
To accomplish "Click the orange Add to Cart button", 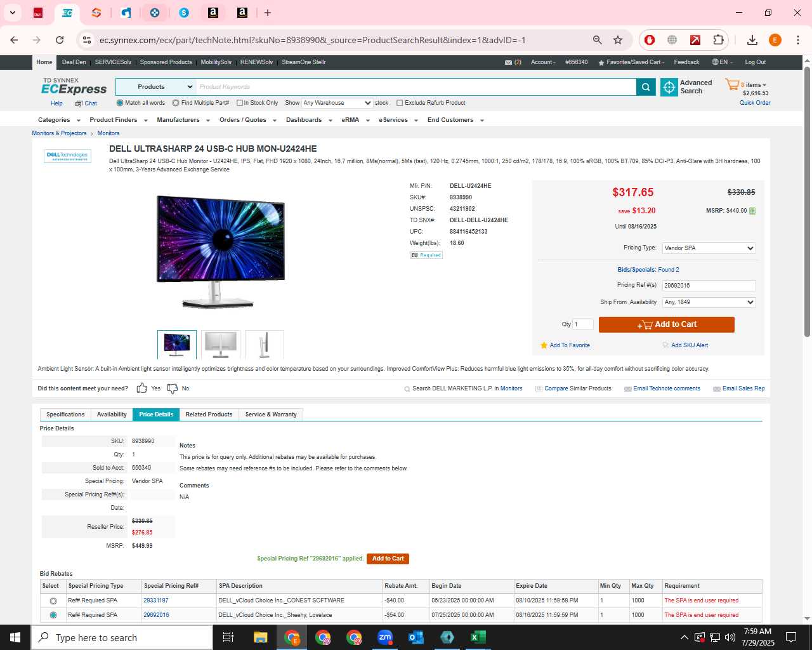I will (667, 324).
